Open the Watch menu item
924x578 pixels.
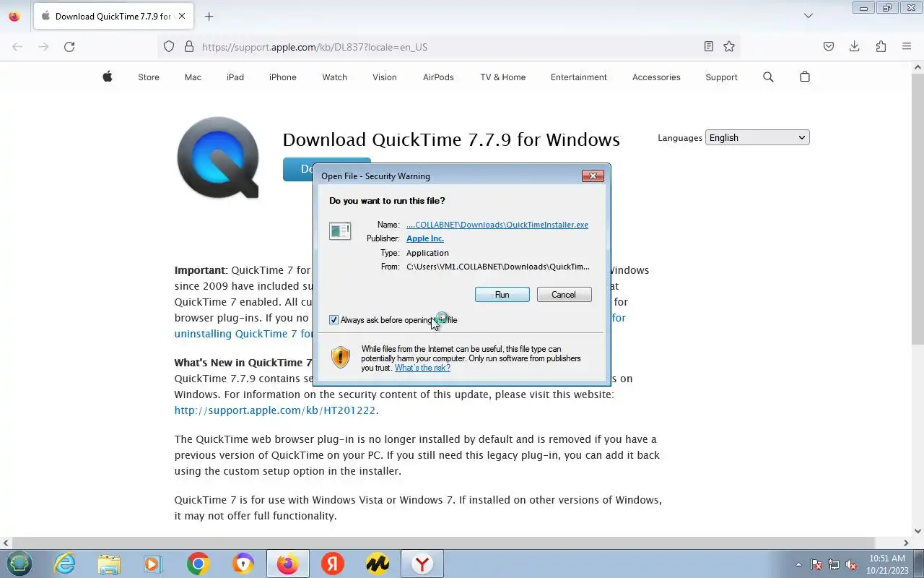(334, 77)
